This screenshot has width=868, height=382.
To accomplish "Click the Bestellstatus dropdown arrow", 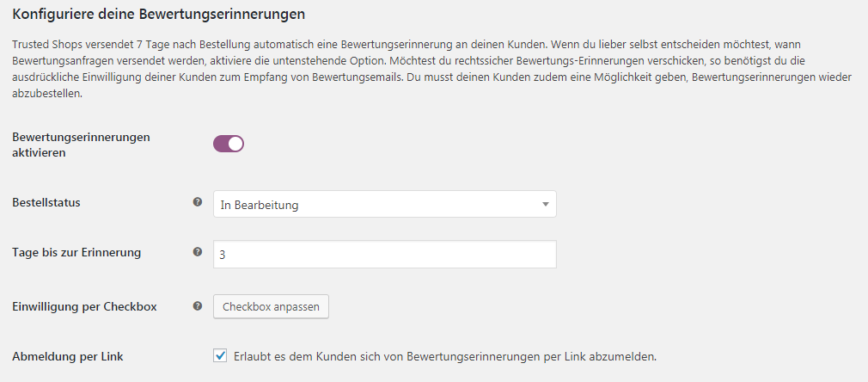I will coord(545,205).
